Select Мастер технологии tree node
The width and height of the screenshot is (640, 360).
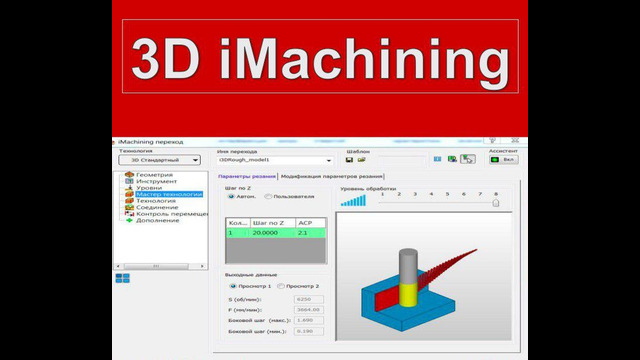pos(169,194)
